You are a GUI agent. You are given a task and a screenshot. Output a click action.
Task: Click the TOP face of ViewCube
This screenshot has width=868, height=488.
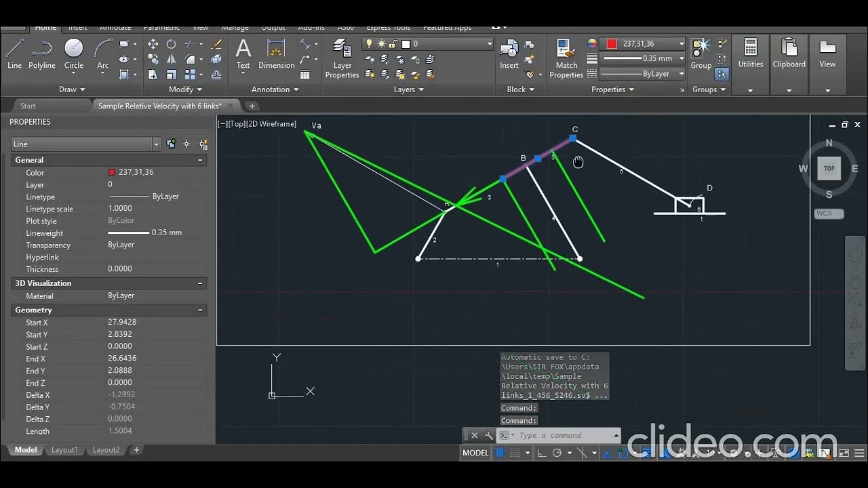point(829,169)
